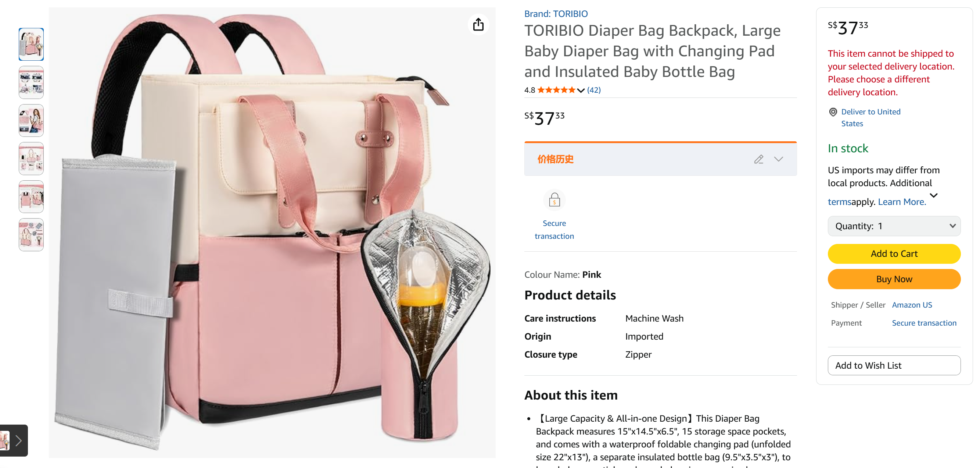Click the Secure transaction lock icon
980x468 pixels.
point(554,200)
